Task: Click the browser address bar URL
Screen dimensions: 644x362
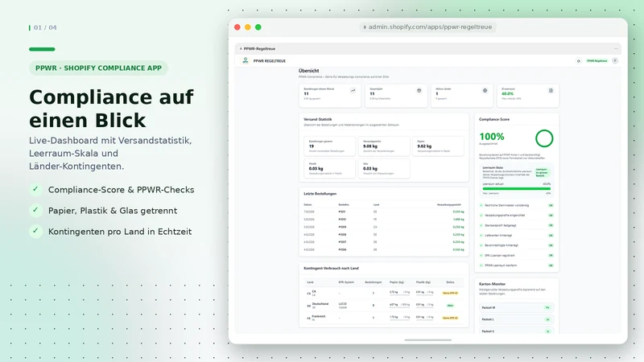Action: click(x=427, y=27)
